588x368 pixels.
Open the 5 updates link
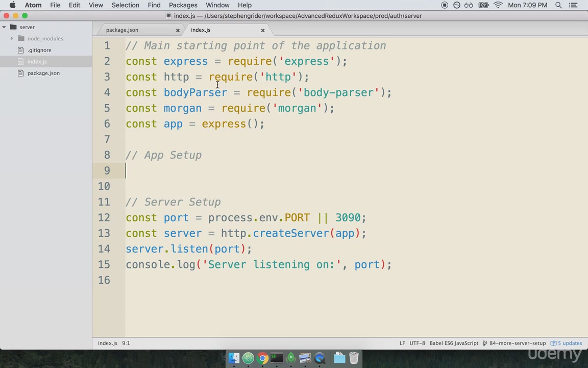570,343
